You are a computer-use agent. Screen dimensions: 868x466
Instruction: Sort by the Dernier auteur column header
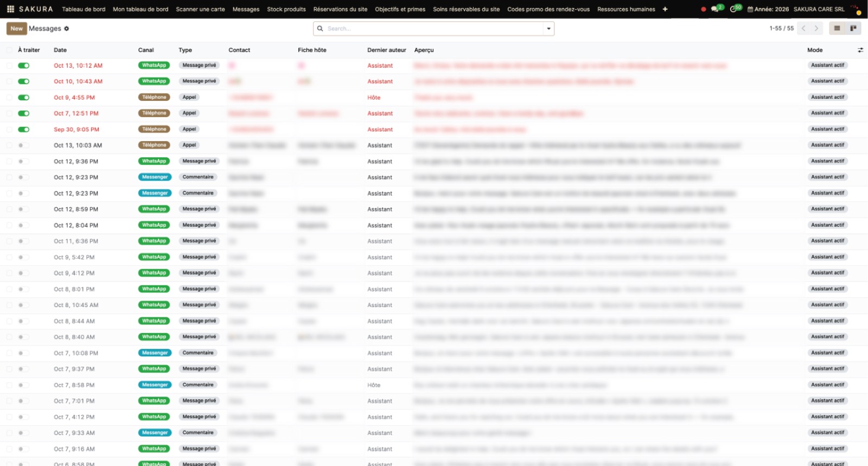click(386, 50)
